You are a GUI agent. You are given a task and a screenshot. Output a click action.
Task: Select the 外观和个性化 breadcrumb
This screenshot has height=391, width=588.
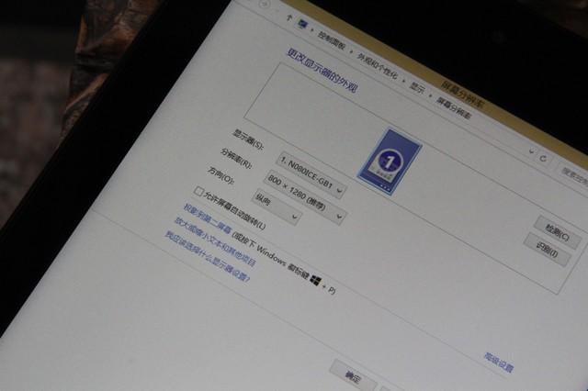pos(377,66)
